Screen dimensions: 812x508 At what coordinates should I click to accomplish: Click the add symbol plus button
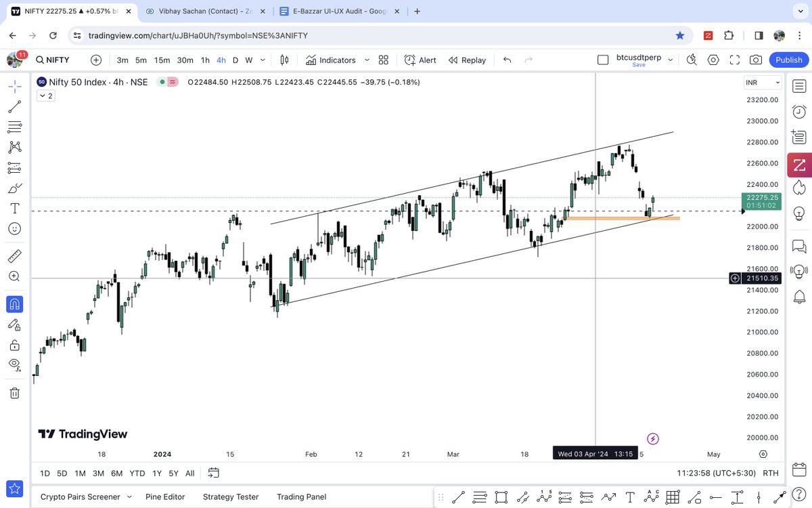(x=96, y=60)
